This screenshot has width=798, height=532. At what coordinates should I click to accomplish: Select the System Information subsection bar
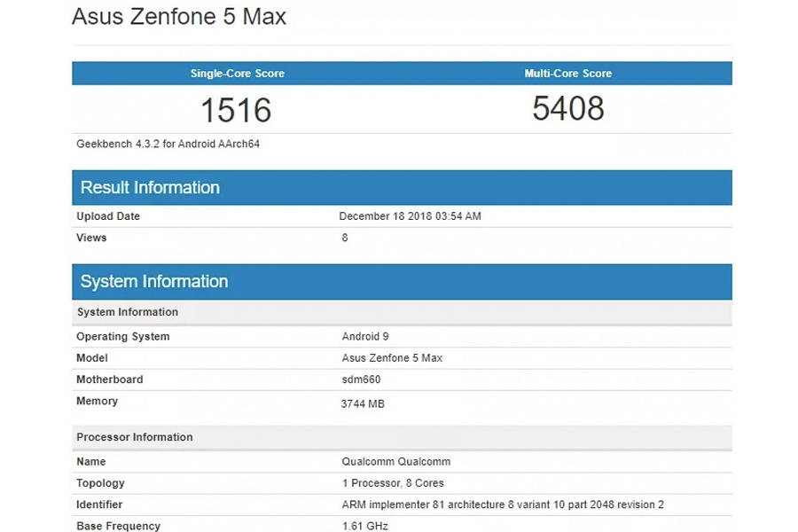pos(129,312)
